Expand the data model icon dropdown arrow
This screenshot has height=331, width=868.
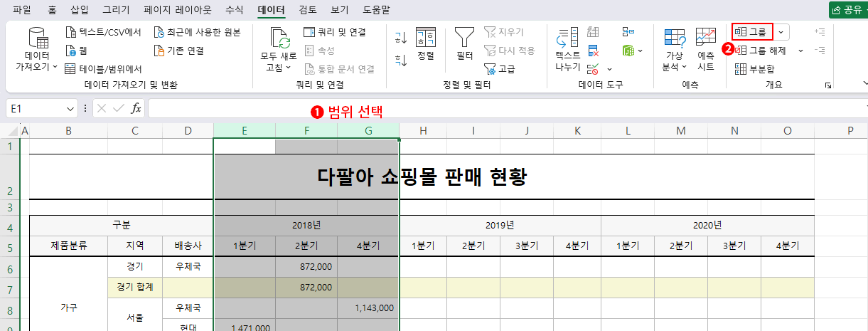coord(640,51)
